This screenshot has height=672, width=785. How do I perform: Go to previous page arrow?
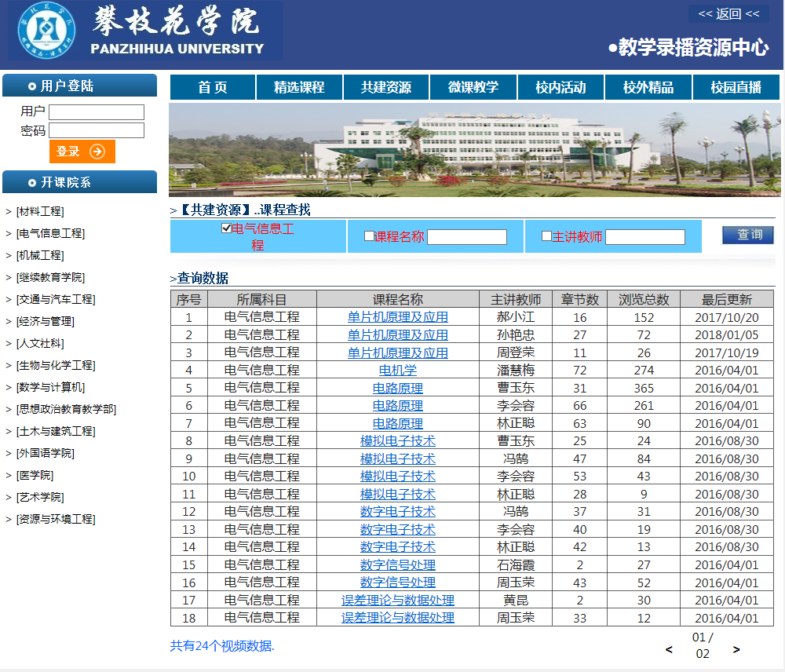coord(669,649)
